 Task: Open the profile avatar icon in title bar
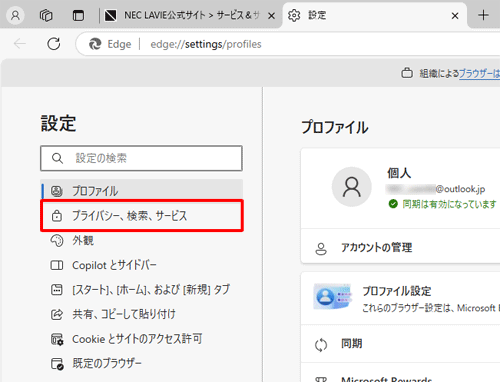(x=15, y=15)
